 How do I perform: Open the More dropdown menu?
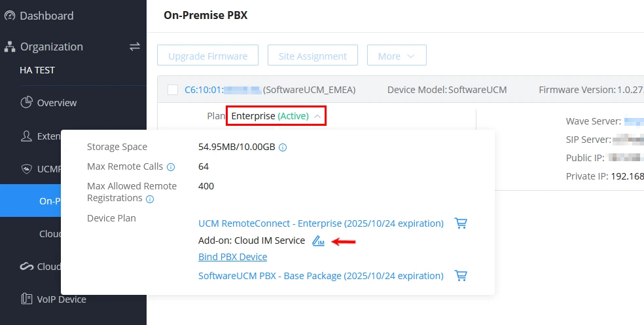pos(397,55)
